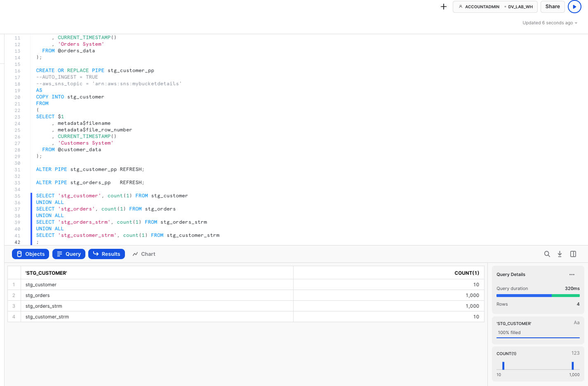Expand the 'Updated 6 seconds ago' dropdown
588x386 pixels.
pyautogui.click(x=550, y=23)
